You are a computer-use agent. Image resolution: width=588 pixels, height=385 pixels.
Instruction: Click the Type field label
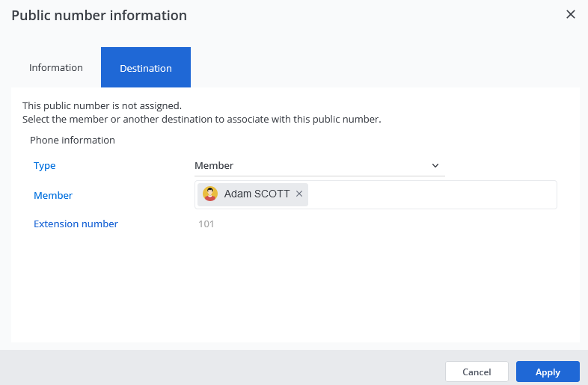click(45, 165)
